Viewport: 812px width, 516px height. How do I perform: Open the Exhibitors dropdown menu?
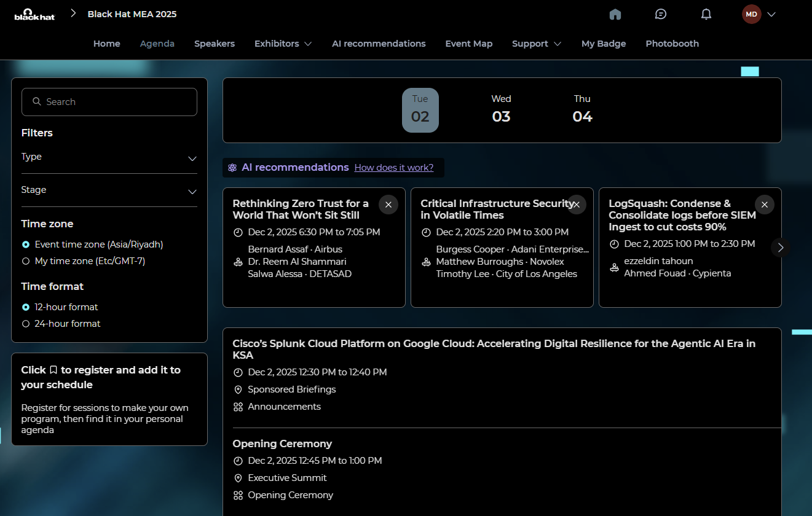tap(283, 44)
